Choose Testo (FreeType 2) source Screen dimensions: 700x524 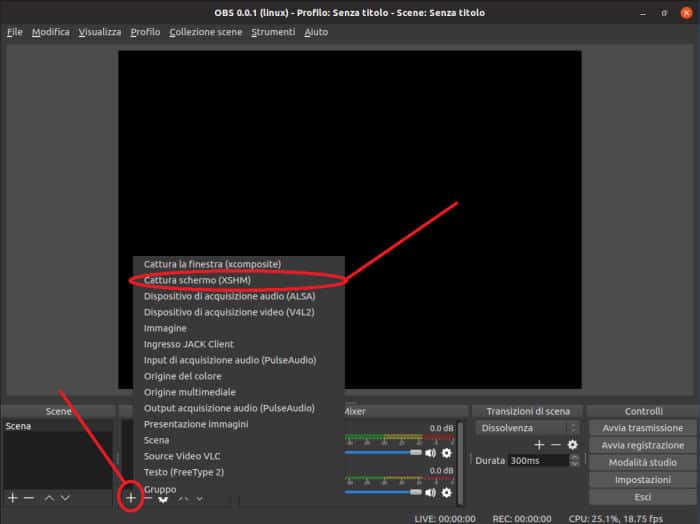(x=239, y=472)
